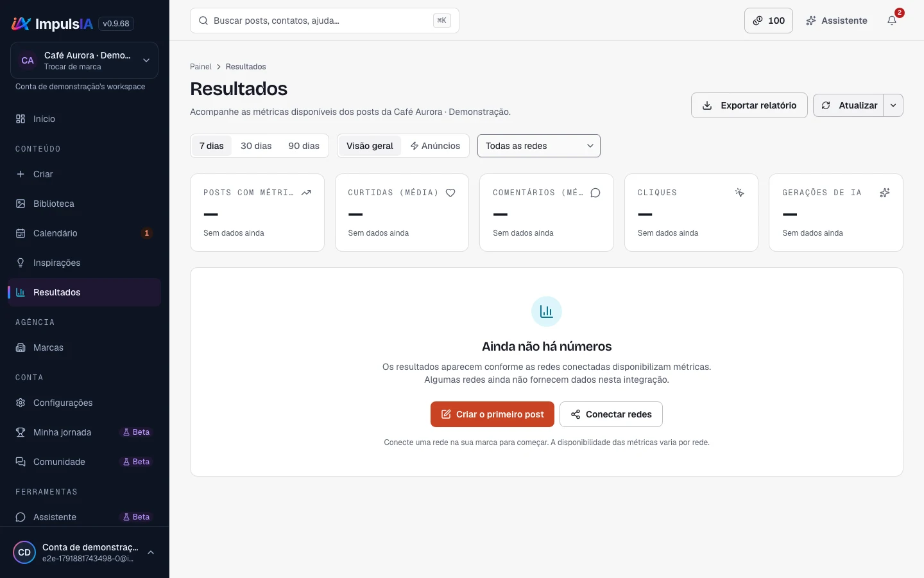Click the sidebar Assistente speech bubble icon
This screenshot has width=924, height=578.
click(x=21, y=517)
